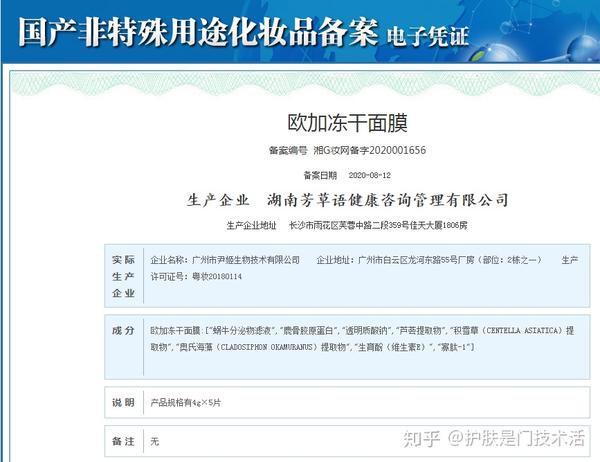Screen dimensions: 600x462
Task: Click ingredient CLADOSIPHON OKAMURANUS 提取物
Action: [282, 347]
